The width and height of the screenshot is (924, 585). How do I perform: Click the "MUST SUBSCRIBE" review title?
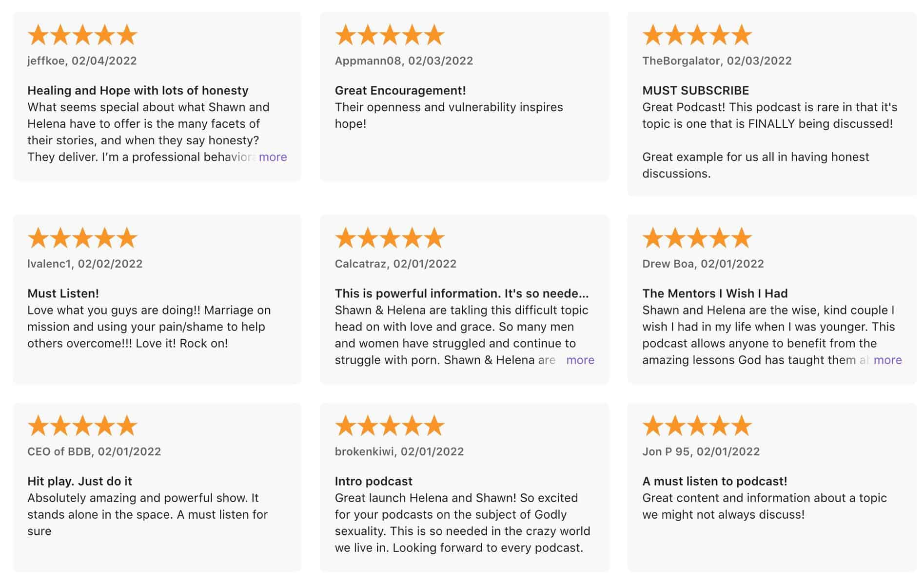[x=695, y=90]
